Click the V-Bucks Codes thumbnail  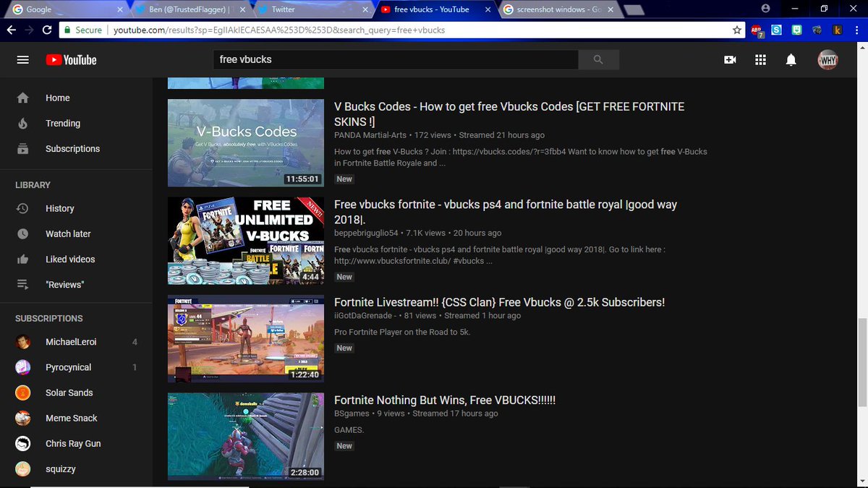[x=246, y=143]
